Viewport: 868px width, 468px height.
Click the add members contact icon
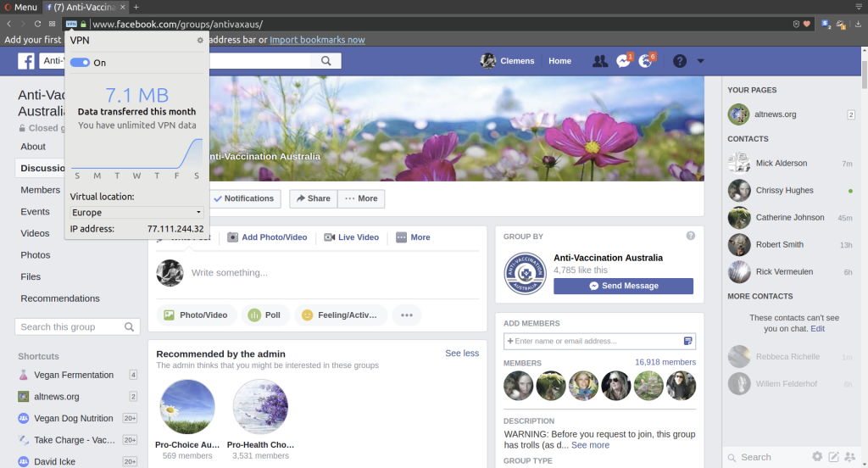688,341
